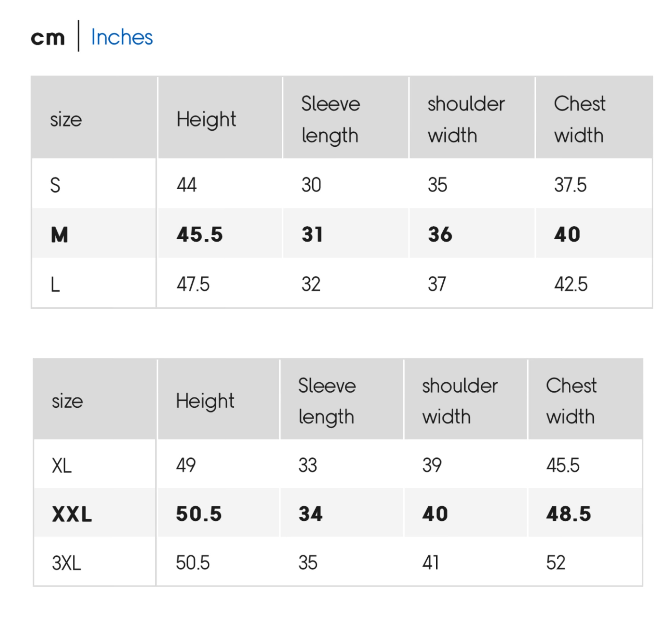The height and width of the screenshot is (619, 672).
Task: Select the cm unit tab
Action: tap(48, 38)
